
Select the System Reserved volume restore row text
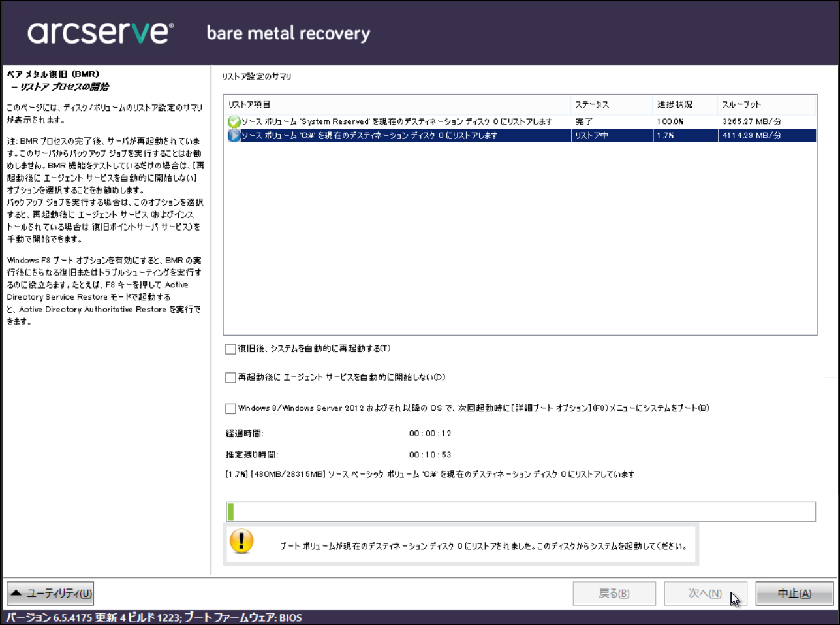(397, 122)
